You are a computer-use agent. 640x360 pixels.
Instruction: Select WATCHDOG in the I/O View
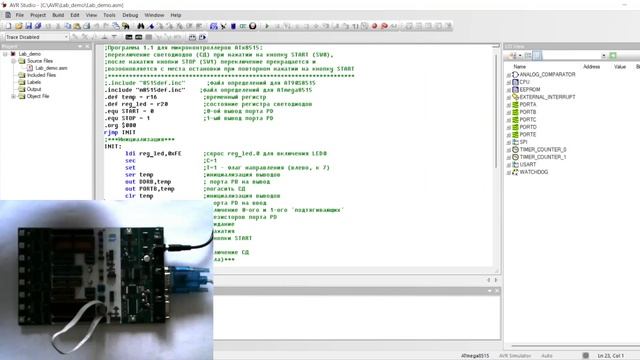pos(533,172)
